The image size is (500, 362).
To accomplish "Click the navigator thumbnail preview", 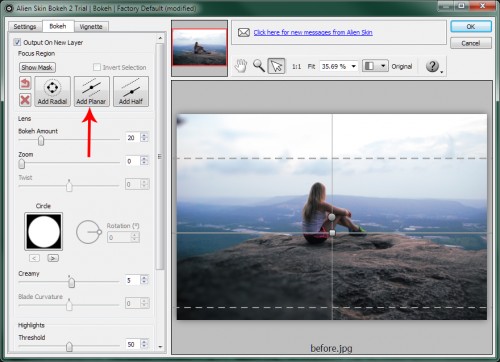I will coord(199,47).
